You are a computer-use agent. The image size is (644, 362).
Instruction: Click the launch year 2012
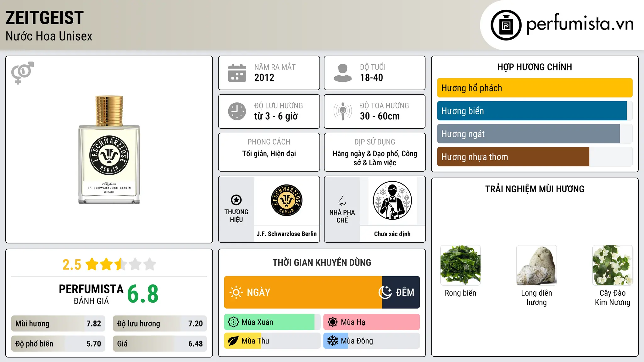[264, 78]
